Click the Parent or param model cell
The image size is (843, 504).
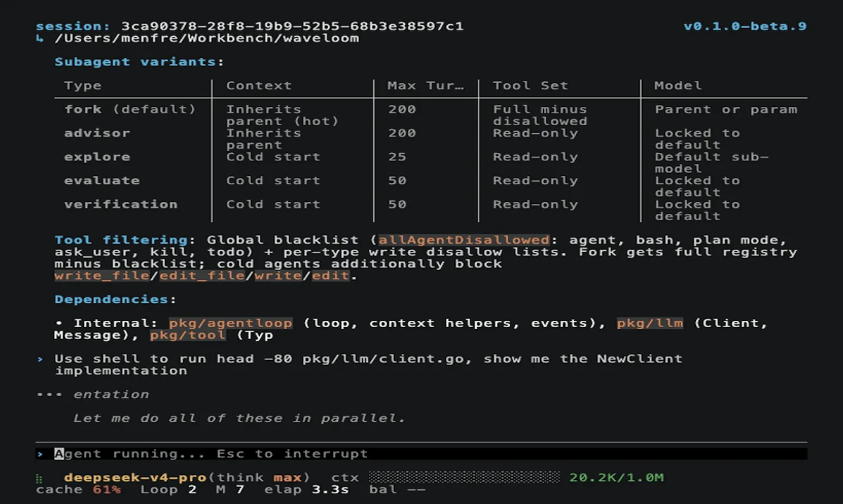(x=726, y=109)
